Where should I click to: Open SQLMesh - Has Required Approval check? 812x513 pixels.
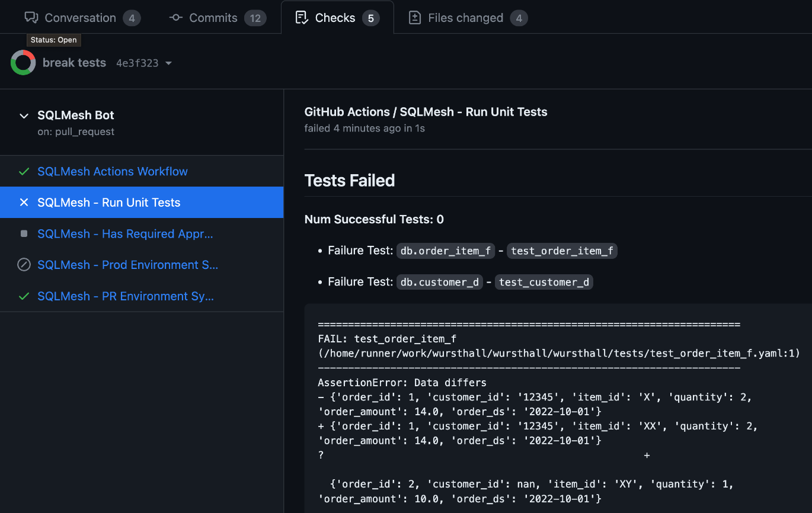[125, 233]
